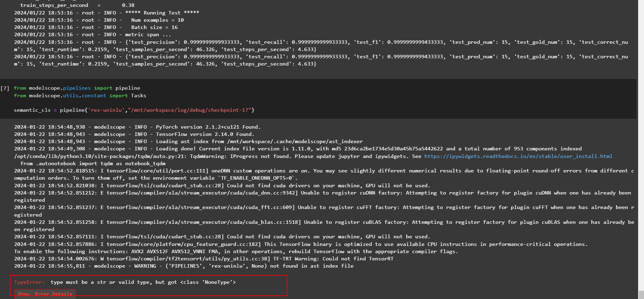Image resolution: width=644 pixels, height=299 pixels.
Task: Click the 18:54:52.857111 'Could not find cuda drivers' line
Action: [222, 237]
